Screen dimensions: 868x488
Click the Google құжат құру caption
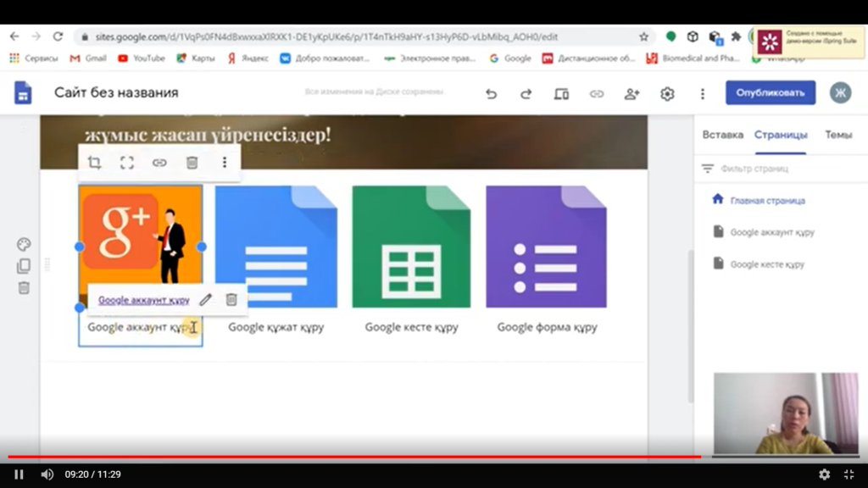[x=275, y=327]
